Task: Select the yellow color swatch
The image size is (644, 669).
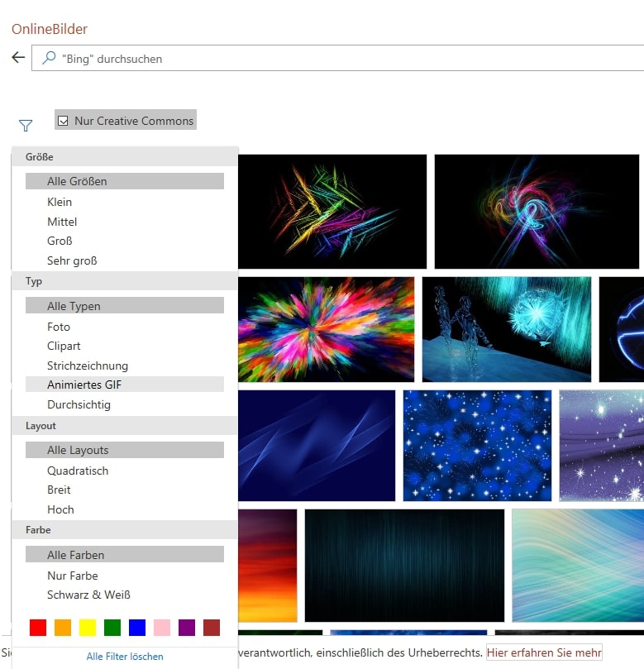Action: point(88,628)
